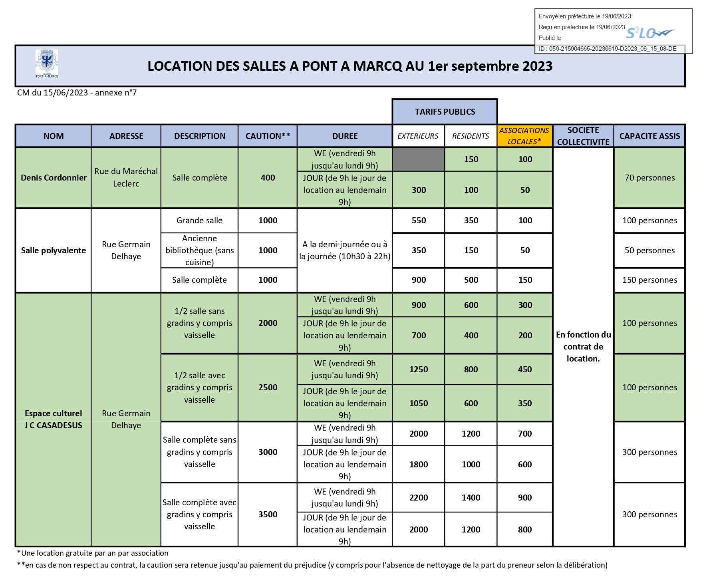Image resolution: width=701 pixels, height=588 pixels.
Task: Select the 'Espace culturel J C CASADESUS' cell
Action: [x=54, y=419]
